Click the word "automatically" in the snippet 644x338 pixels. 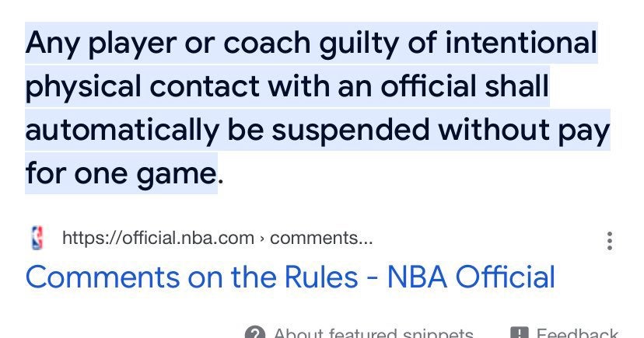coord(121,131)
